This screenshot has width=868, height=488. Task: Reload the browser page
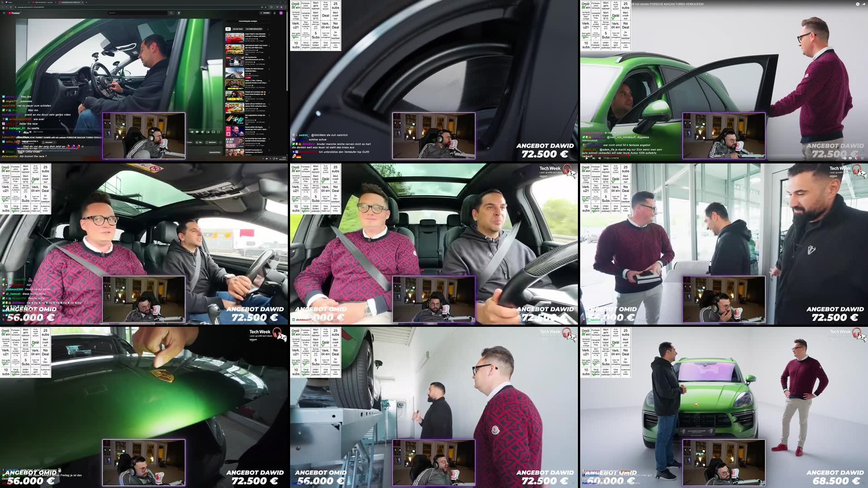point(10,7)
